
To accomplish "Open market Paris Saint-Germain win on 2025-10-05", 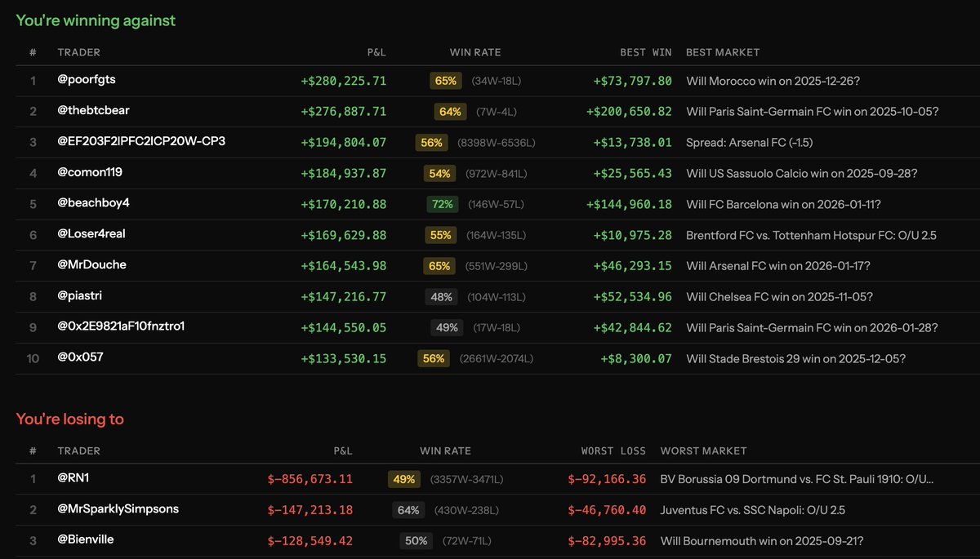I will pos(813,112).
